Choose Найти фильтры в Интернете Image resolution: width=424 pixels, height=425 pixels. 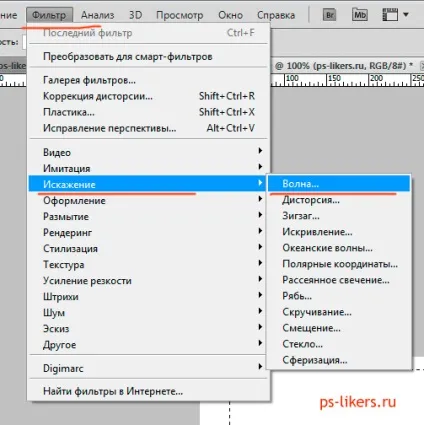(x=149, y=391)
